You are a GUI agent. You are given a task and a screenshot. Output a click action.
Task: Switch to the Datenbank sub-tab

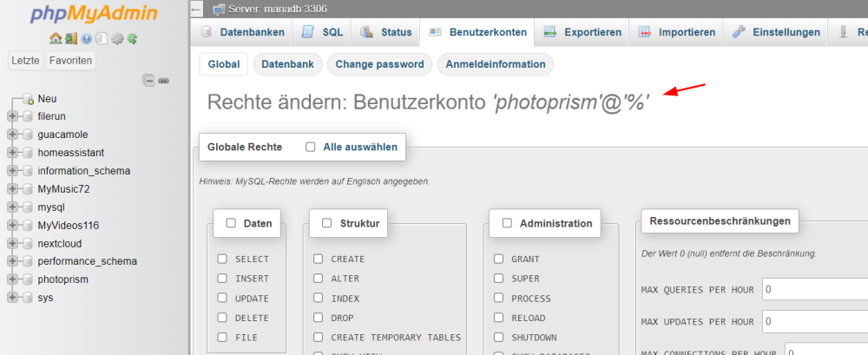[x=288, y=64]
